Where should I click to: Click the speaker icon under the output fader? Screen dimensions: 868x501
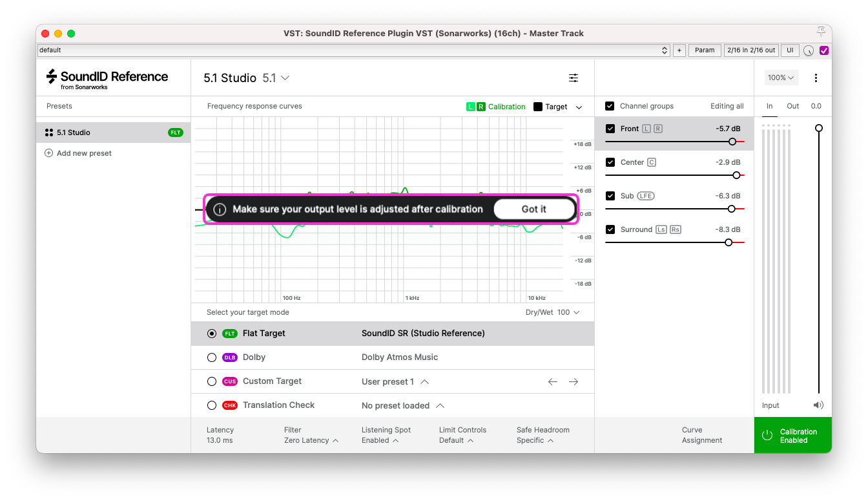pos(818,405)
